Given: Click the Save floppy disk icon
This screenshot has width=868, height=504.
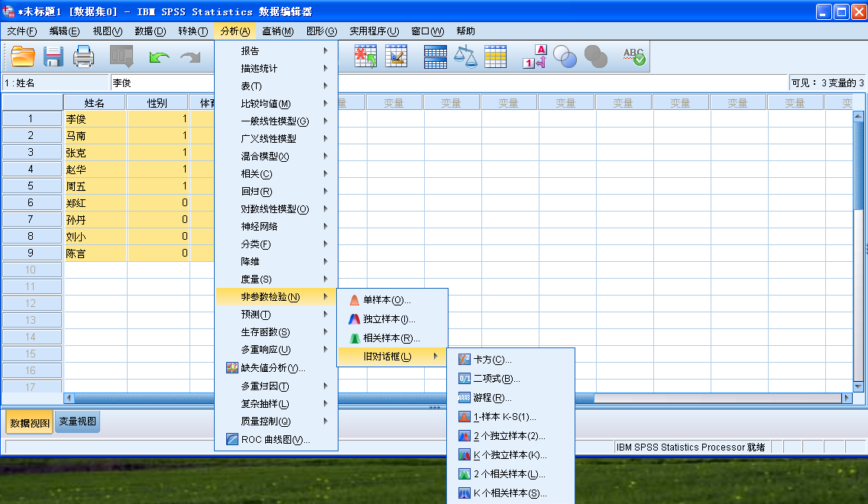Looking at the screenshot, I should coord(53,57).
